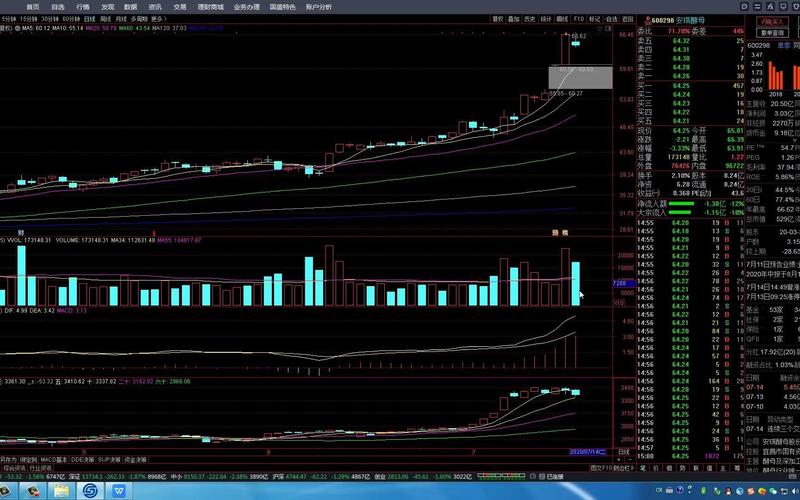The height and width of the screenshot is (500, 800).
Task: Click the 细 tab below tick list
Action: click(669, 468)
